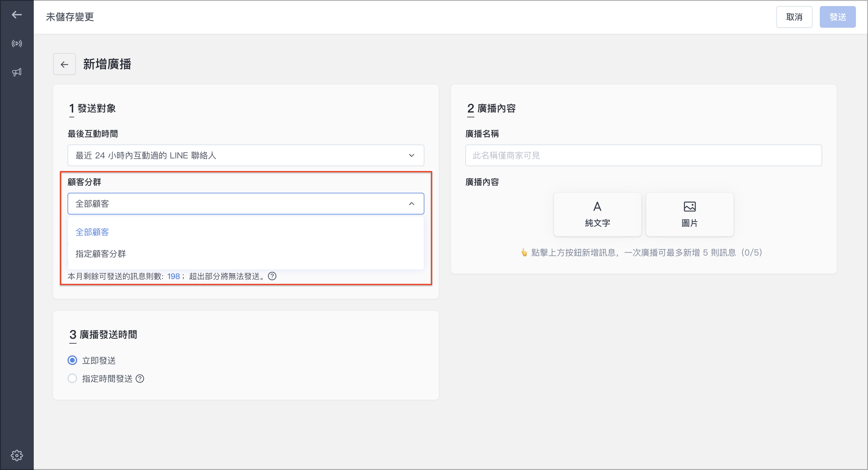The height and width of the screenshot is (470, 868).
Task: Click the 3 廣播發送時間 section heading
Action: coord(103,335)
